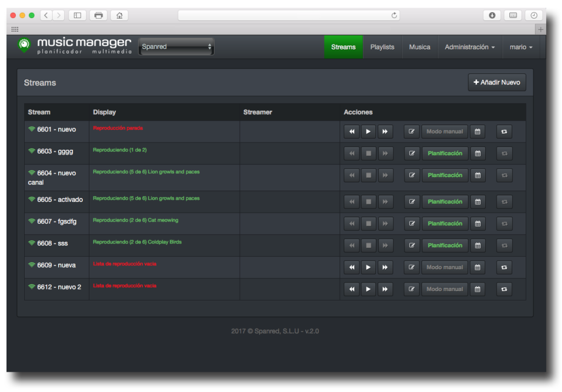This screenshot has width=562, height=392.
Task: Play the 6601 - nuevo stream
Action: (368, 132)
